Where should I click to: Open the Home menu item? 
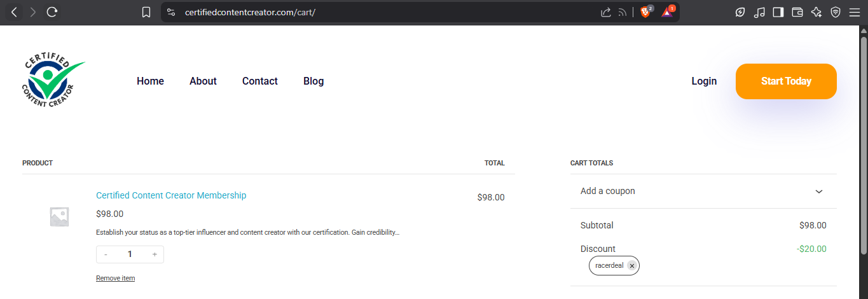click(150, 81)
